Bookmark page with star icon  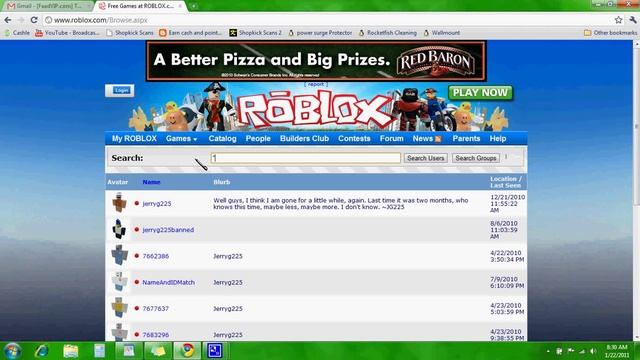618,20
